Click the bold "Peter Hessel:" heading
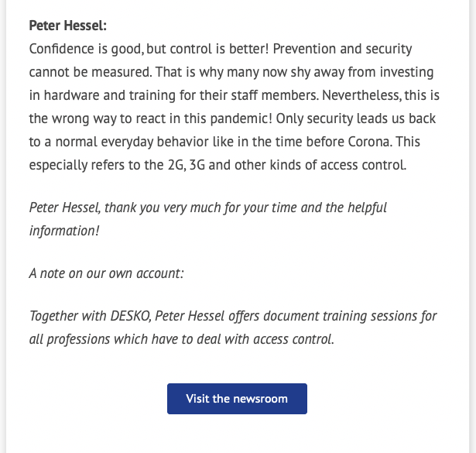The image size is (476, 453). click(x=67, y=26)
